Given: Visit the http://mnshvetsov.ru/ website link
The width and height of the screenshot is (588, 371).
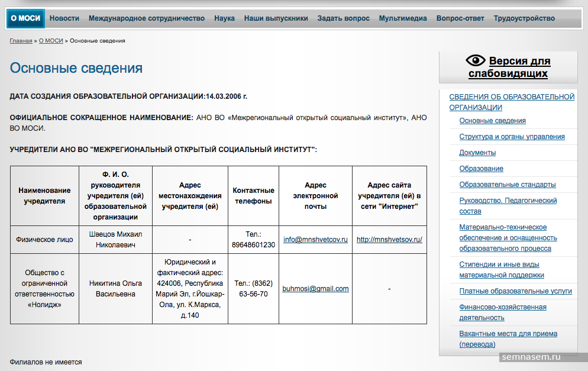Looking at the screenshot, I should pos(389,240).
